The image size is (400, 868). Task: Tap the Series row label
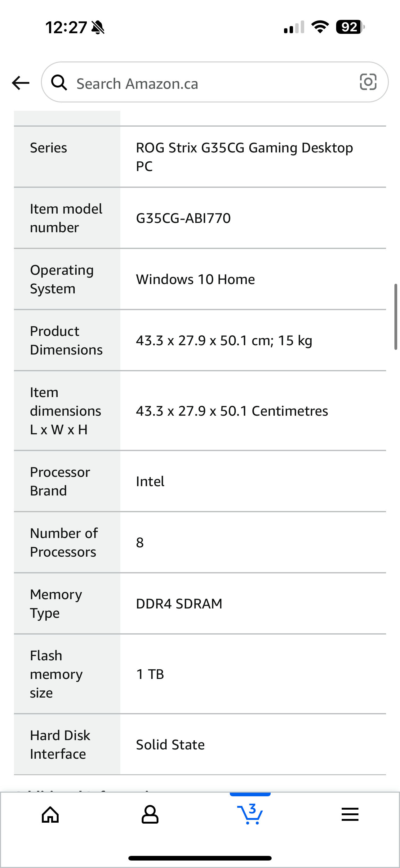[x=48, y=147]
